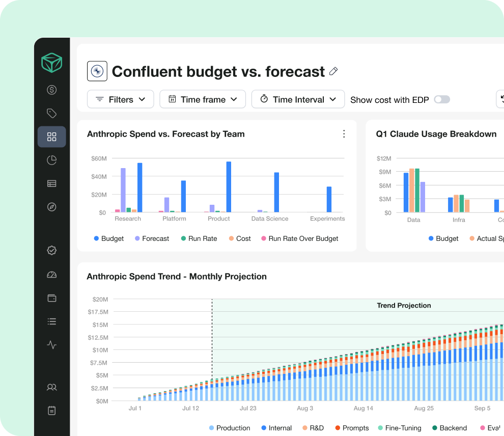
Task: Click the green cube logo in the sidebar
Action: [51, 63]
